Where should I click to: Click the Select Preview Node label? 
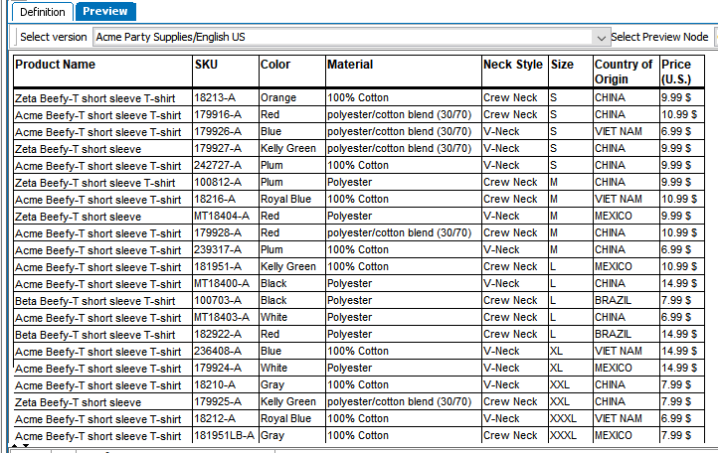click(x=659, y=37)
